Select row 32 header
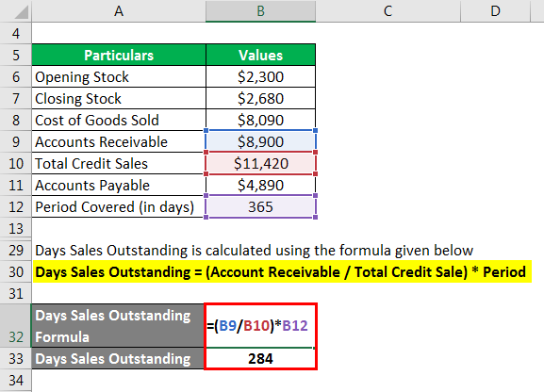This screenshot has height=392, width=544. pos(16,326)
